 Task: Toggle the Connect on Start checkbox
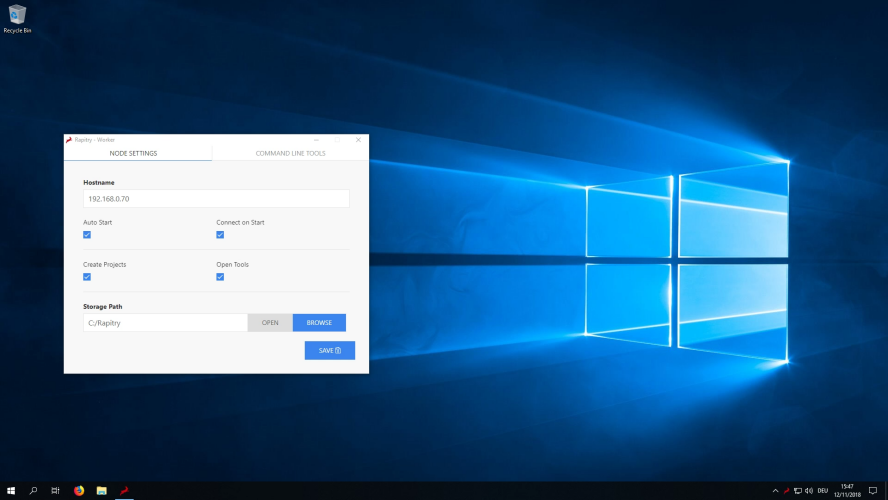(220, 235)
